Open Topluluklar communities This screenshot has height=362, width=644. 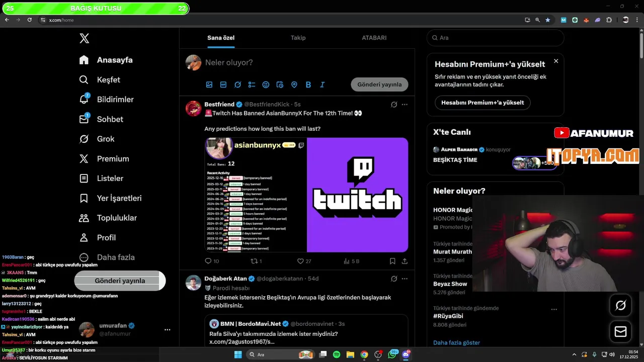point(108,218)
